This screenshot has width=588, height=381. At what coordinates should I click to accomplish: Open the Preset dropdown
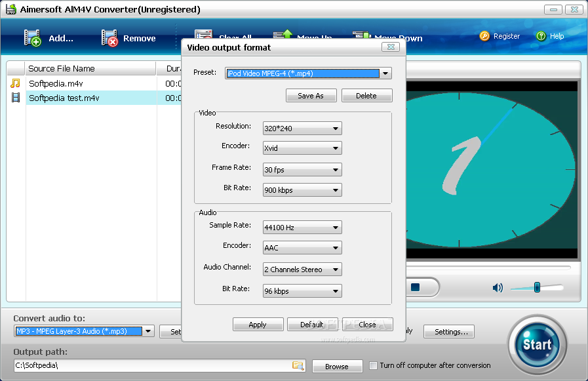[x=385, y=73]
